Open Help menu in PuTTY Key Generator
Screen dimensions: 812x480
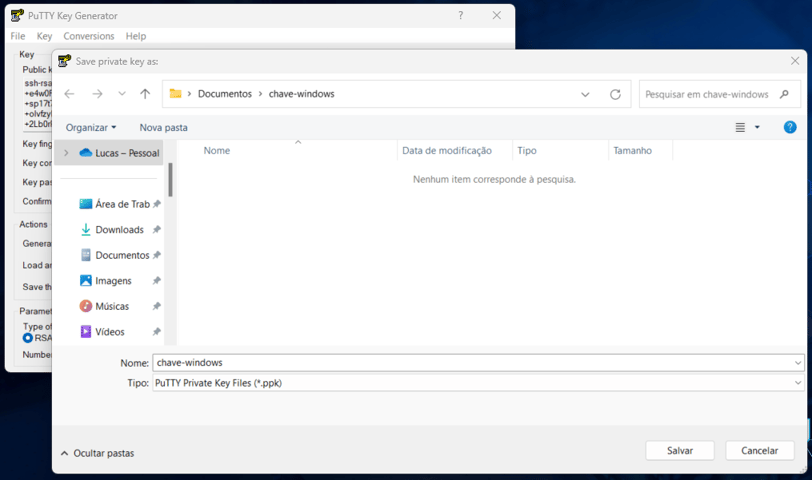pyautogui.click(x=136, y=36)
